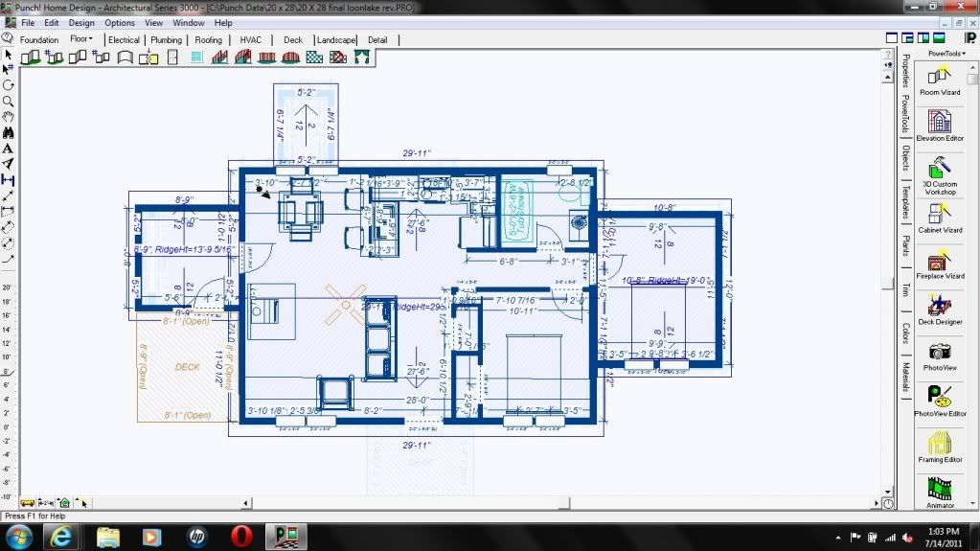Pick the horizontal dimension tool
The width and height of the screenshot is (980, 551).
click(x=8, y=180)
